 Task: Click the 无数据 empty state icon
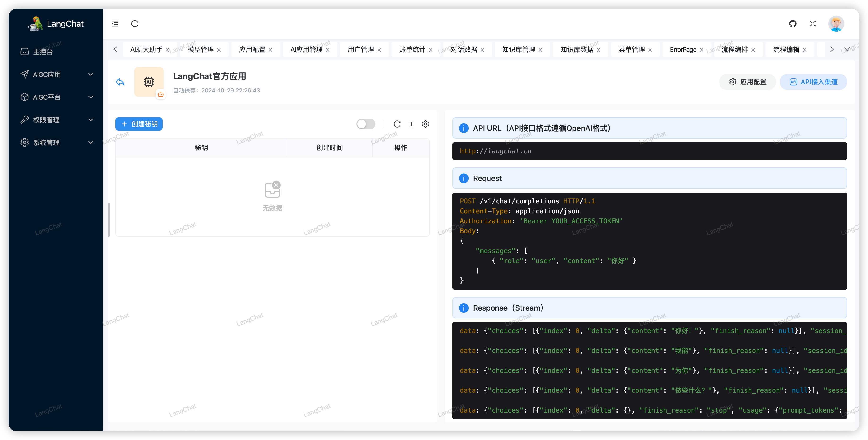tap(273, 189)
